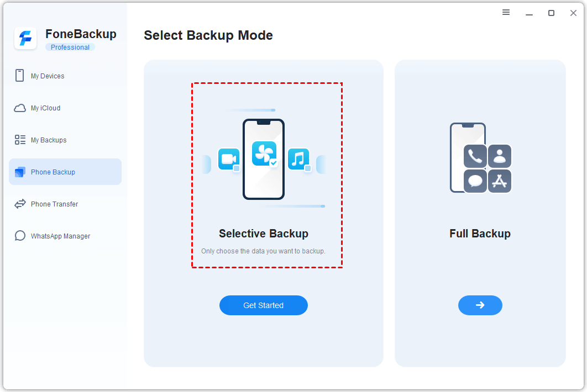Image resolution: width=587 pixels, height=392 pixels.
Task: Click the WhatsApp Manager chat icon
Action: pos(20,236)
